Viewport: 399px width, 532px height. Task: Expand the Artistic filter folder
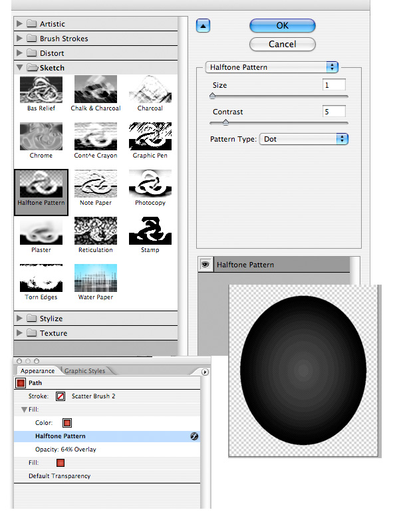point(20,23)
